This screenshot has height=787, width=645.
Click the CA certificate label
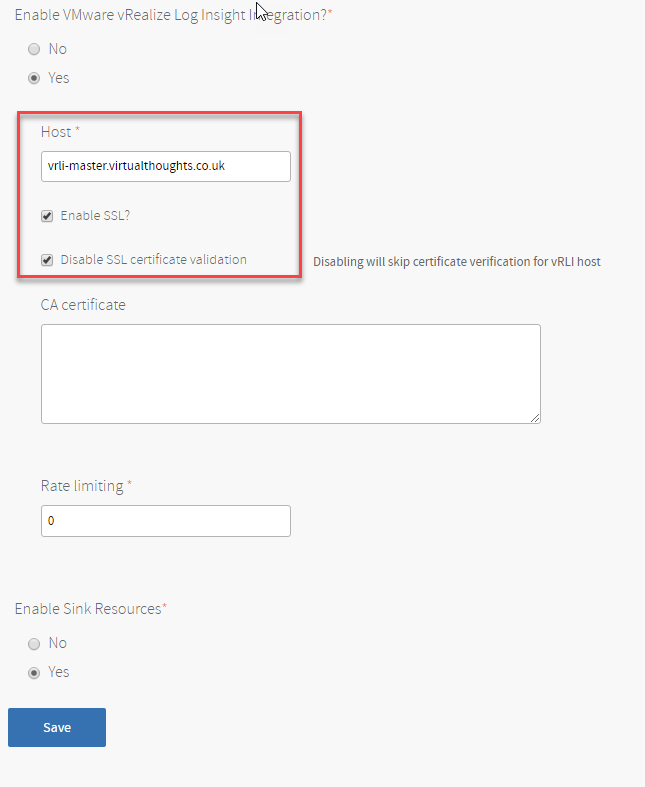pos(83,305)
